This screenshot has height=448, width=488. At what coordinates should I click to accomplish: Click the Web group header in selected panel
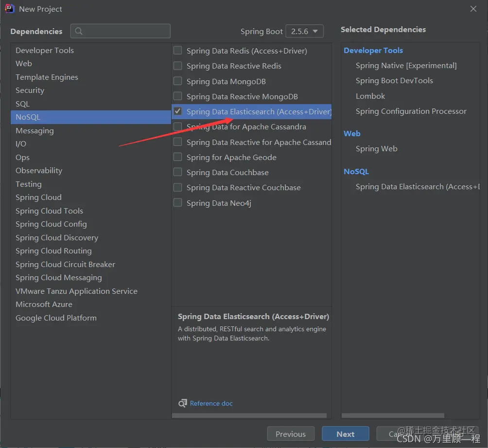pyautogui.click(x=352, y=133)
